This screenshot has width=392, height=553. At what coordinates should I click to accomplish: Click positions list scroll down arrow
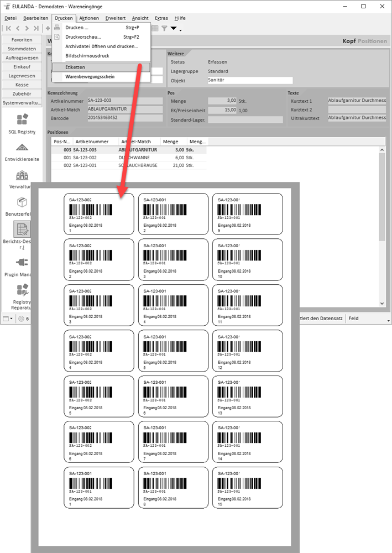point(382,303)
